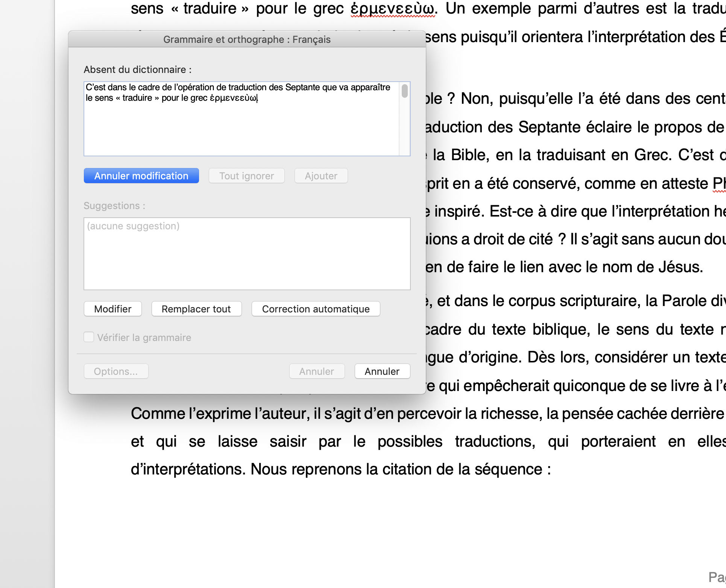The height and width of the screenshot is (588, 726).
Task: Click the dialog title Grammaire et orthographe
Action: point(247,39)
